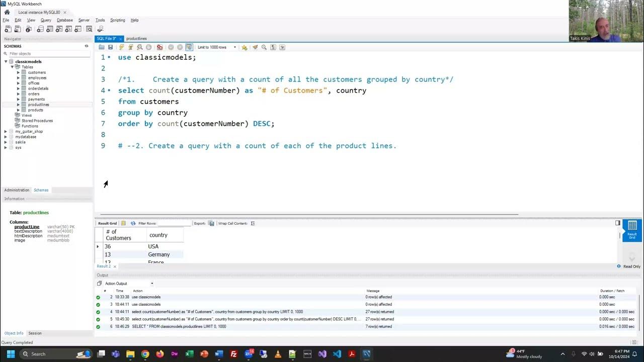The height and width of the screenshot is (362, 644).
Task: Collapse the Tables folder
Action: click(12, 67)
